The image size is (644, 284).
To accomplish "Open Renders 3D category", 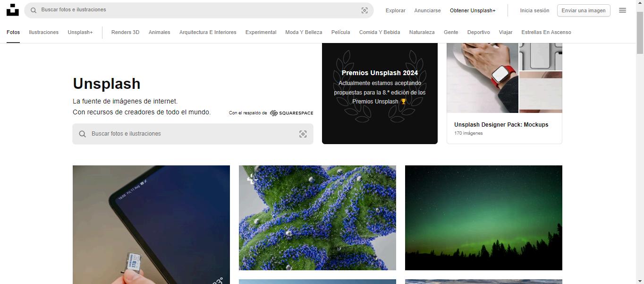I will 125,32.
